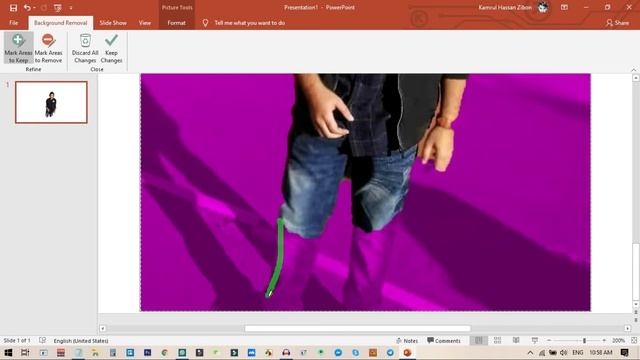Viewport: 640px width, 360px height.
Task: Switch to Slide Sorter view
Action: tap(497, 340)
